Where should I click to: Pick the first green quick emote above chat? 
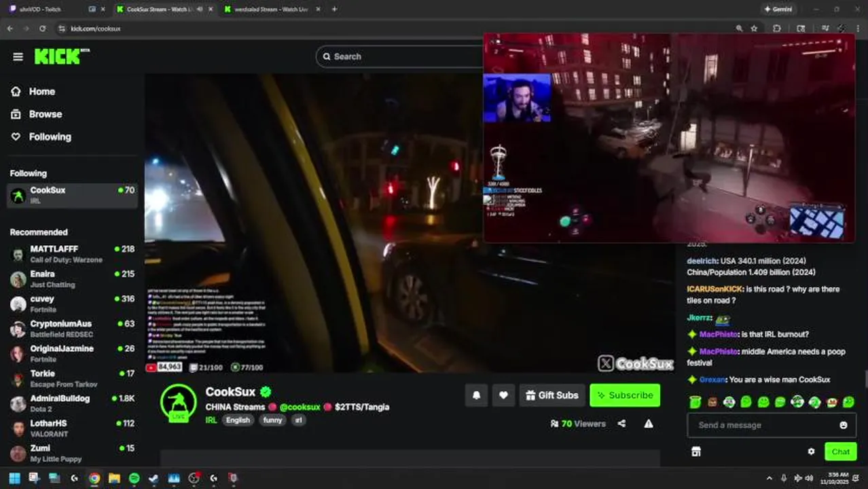[x=695, y=402]
